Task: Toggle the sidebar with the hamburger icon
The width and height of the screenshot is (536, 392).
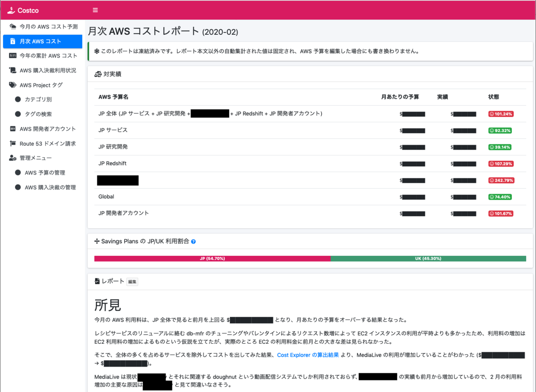Action: pos(95,10)
